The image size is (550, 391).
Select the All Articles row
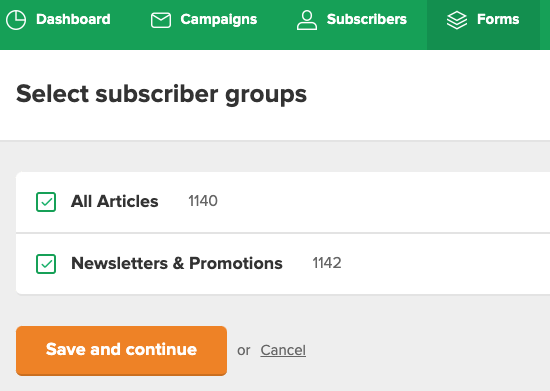[283, 202]
